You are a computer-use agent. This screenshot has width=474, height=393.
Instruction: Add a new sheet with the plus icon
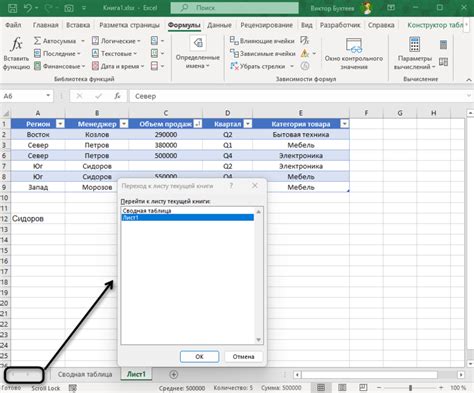(173, 374)
